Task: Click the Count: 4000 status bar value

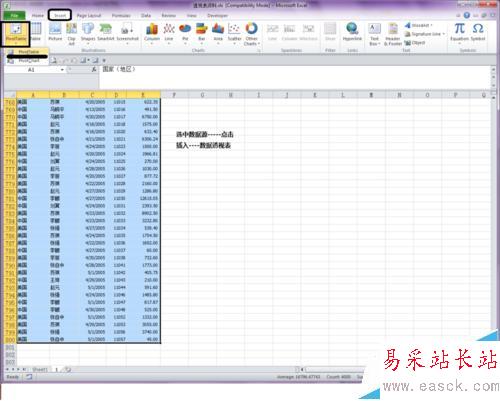Action: point(338,377)
